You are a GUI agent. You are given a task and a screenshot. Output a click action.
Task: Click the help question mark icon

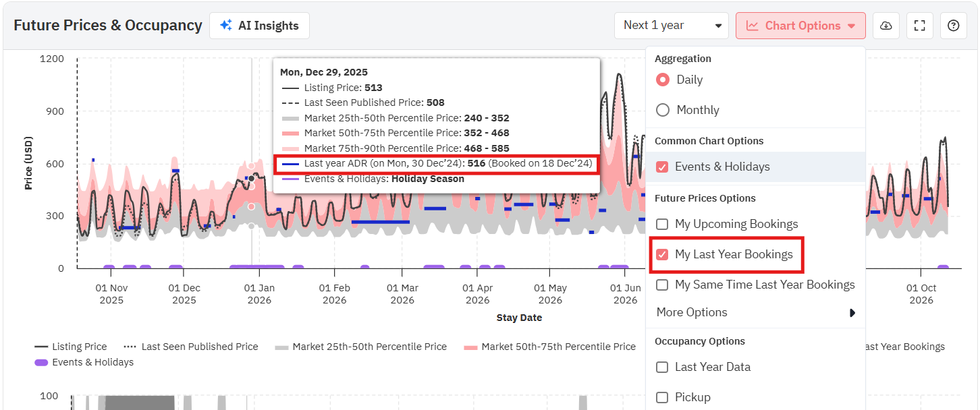[x=953, y=26]
